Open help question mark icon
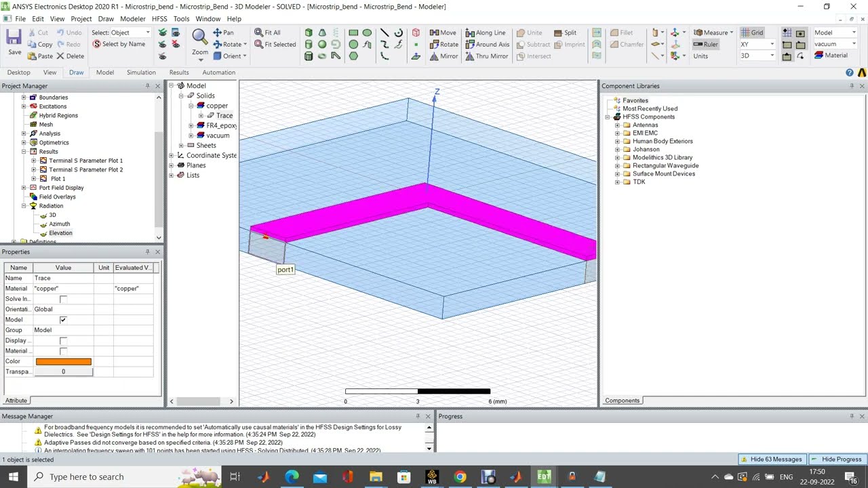This screenshot has height=488, width=868. 850,73
